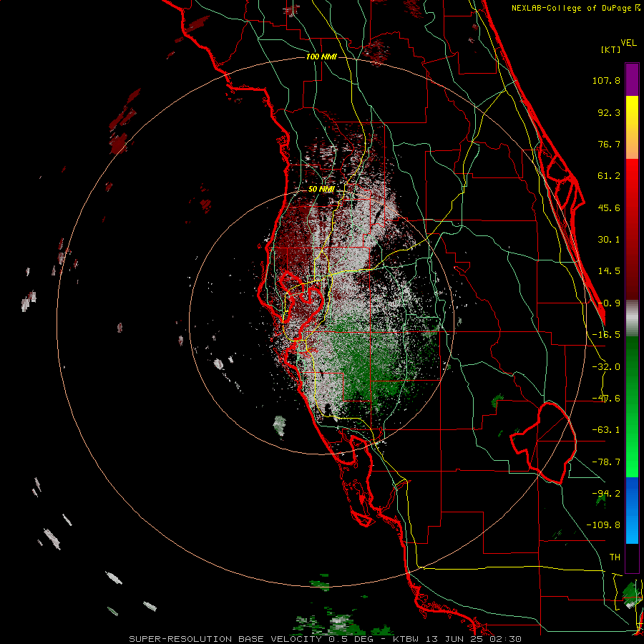Click the VEL legend title
644x644 pixels.
tap(629, 43)
